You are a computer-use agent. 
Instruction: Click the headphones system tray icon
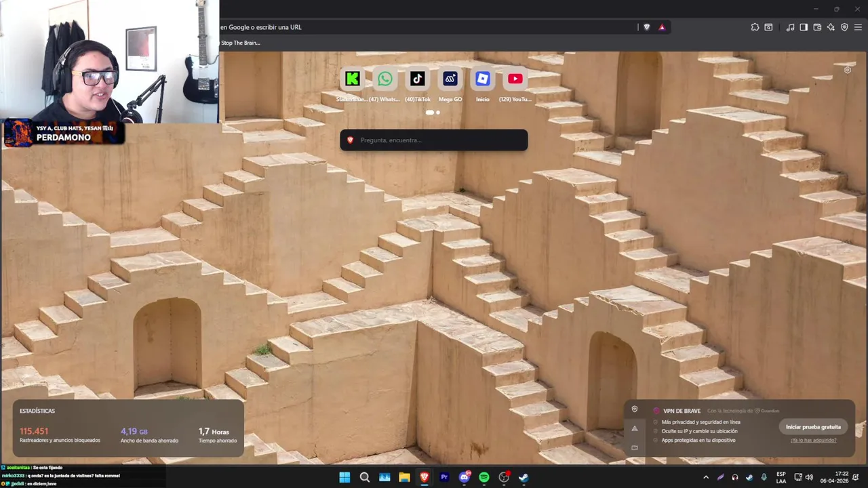(x=735, y=477)
